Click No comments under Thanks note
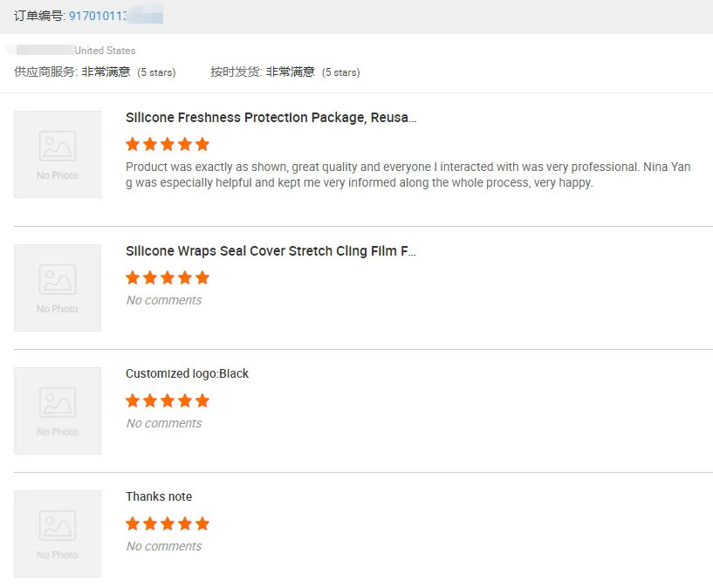 tap(163, 546)
